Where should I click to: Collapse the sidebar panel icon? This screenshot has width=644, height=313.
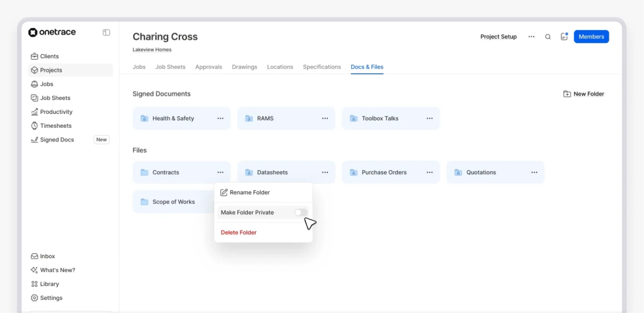[106, 32]
